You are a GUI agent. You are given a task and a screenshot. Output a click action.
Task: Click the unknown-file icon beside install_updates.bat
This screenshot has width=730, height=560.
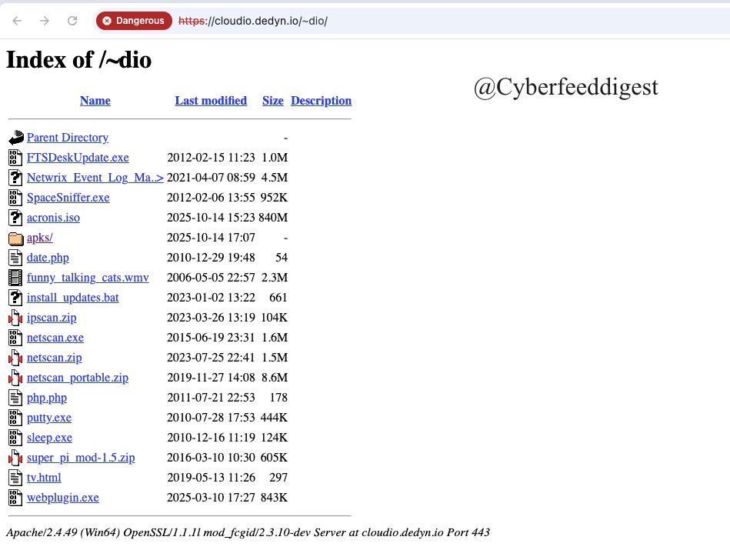coord(15,298)
